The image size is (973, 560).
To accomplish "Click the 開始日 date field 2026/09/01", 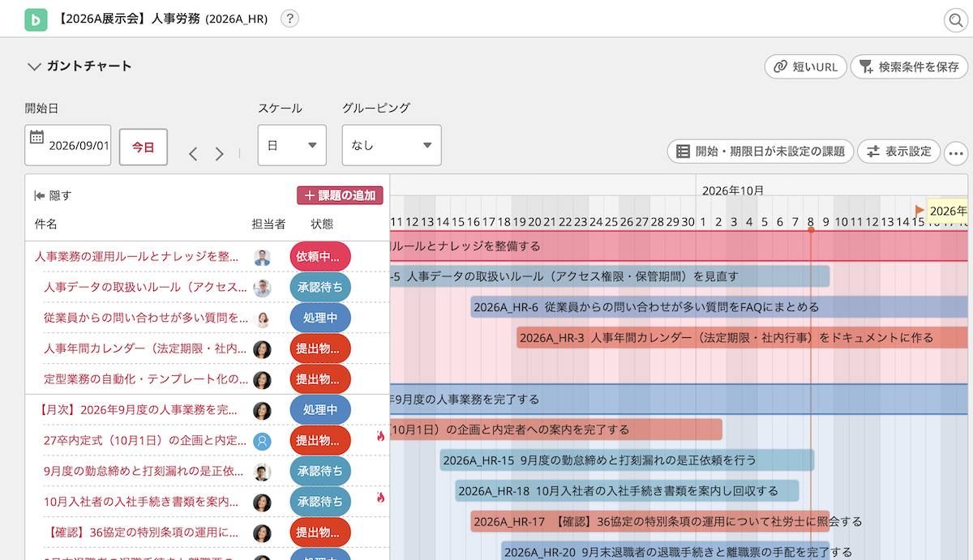I will (x=68, y=145).
